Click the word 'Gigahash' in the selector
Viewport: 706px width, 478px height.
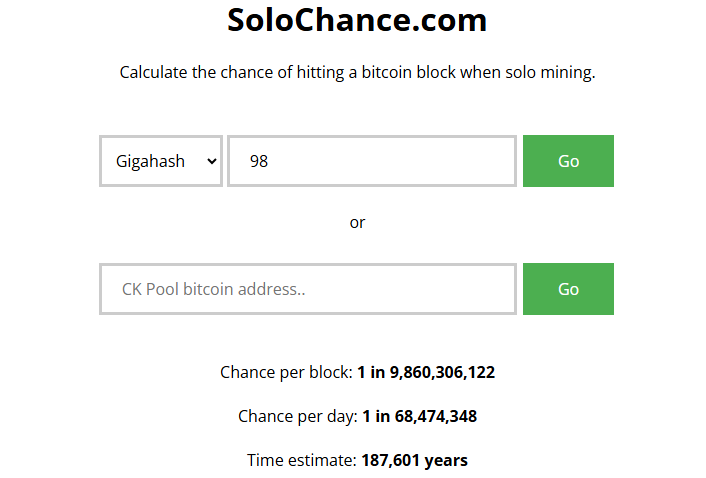(150, 161)
